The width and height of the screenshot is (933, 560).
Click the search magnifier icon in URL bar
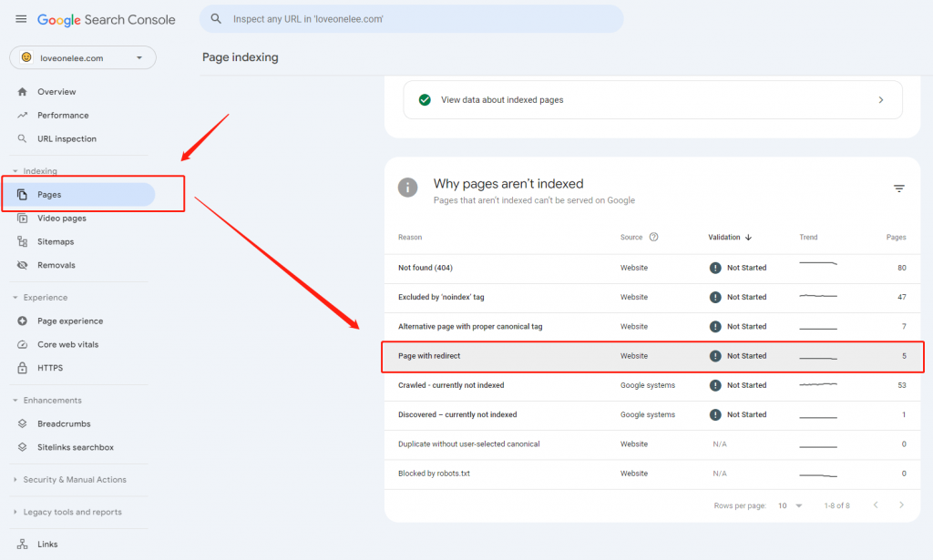point(216,19)
